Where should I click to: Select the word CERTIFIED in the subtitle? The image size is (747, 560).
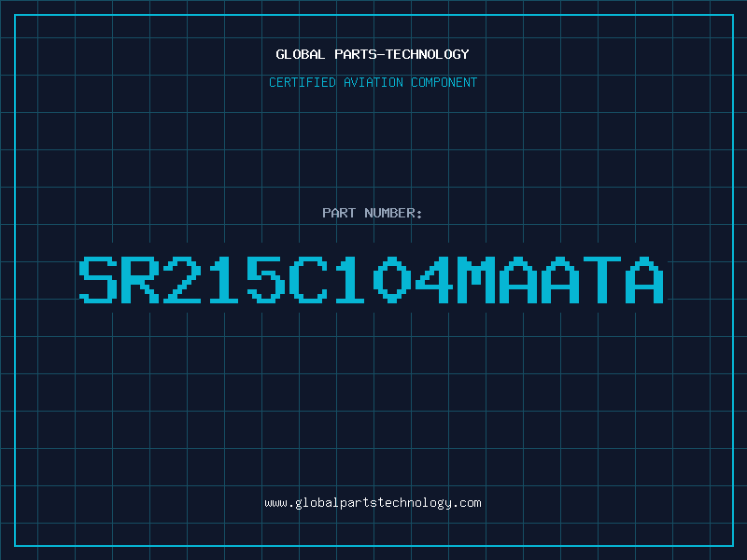tap(303, 82)
